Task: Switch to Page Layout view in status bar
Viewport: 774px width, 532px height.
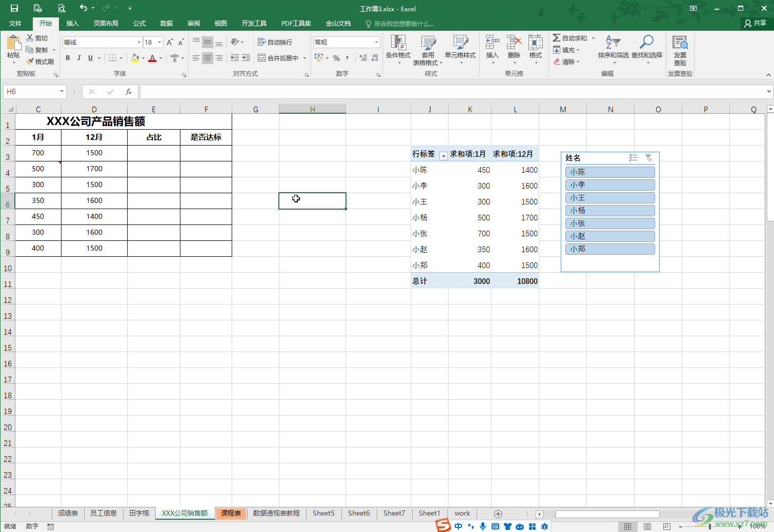Action: tap(647, 526)
